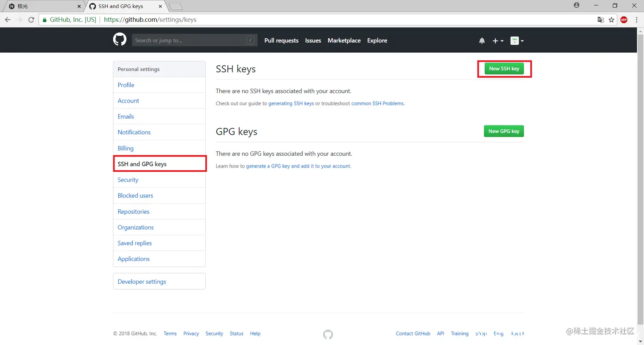Click the footer About link

(517, 334)
